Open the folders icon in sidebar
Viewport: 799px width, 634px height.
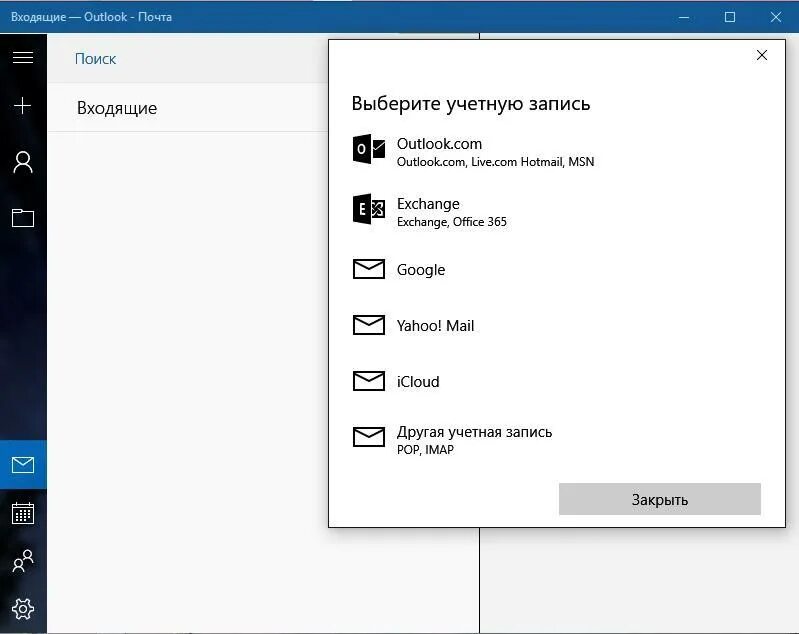[x=23, y=218]
